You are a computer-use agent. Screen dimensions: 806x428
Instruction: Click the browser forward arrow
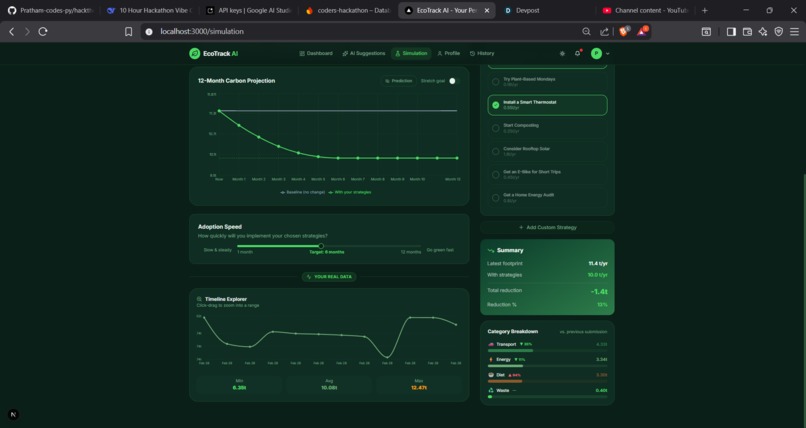point(27,31)
